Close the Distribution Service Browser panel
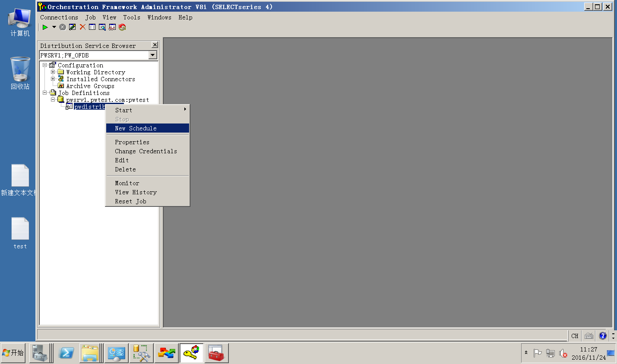 (155, 45)
